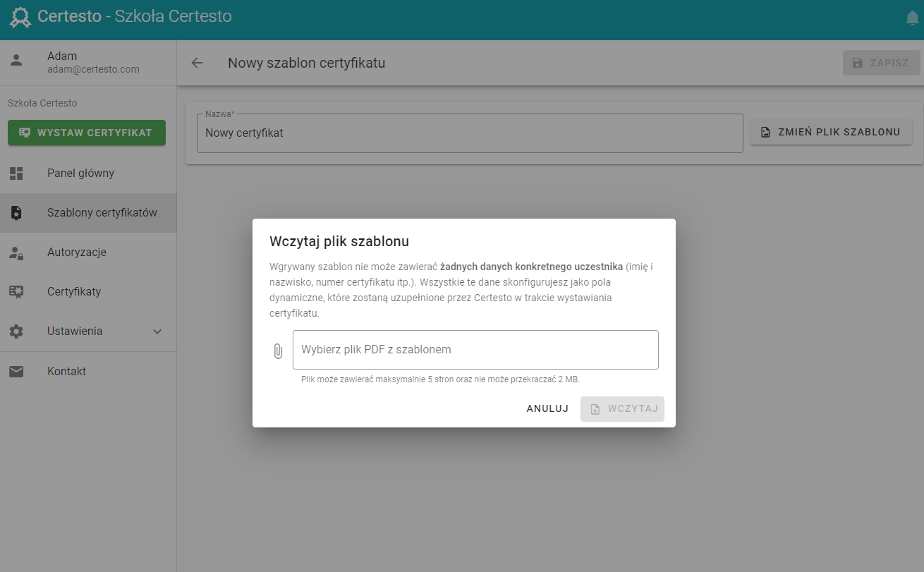
Task: Click the Panel główny dashboard icon
Action: [16, 174]
